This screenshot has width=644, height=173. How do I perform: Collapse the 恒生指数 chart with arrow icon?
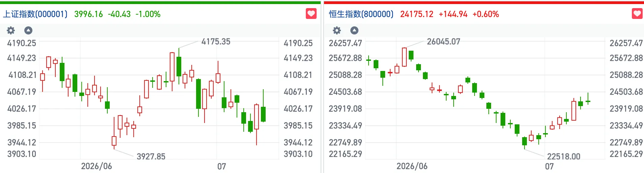point(354,30)
